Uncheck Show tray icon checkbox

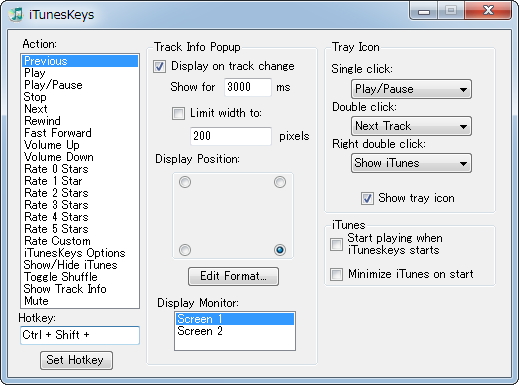tap(367, 198)
